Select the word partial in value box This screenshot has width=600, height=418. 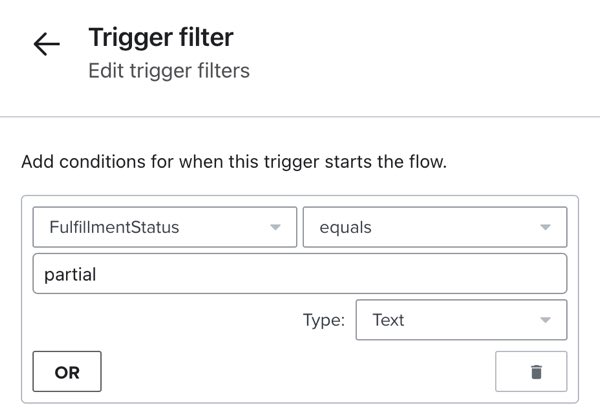(70, 273)
